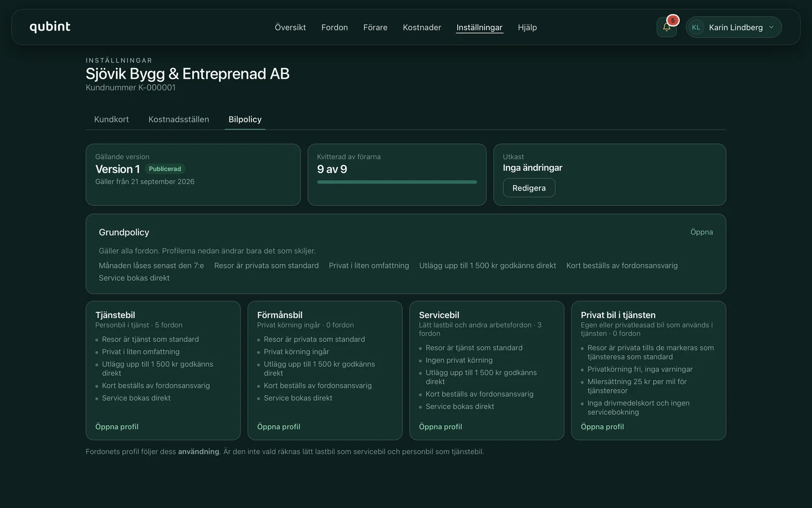Click 'Utlägg upp till 1 500 kr godkänns direkt' in Grundpolicy
The height and width of the screenshot is (508, 812).
pyautogui.click(x=488, y=266)
